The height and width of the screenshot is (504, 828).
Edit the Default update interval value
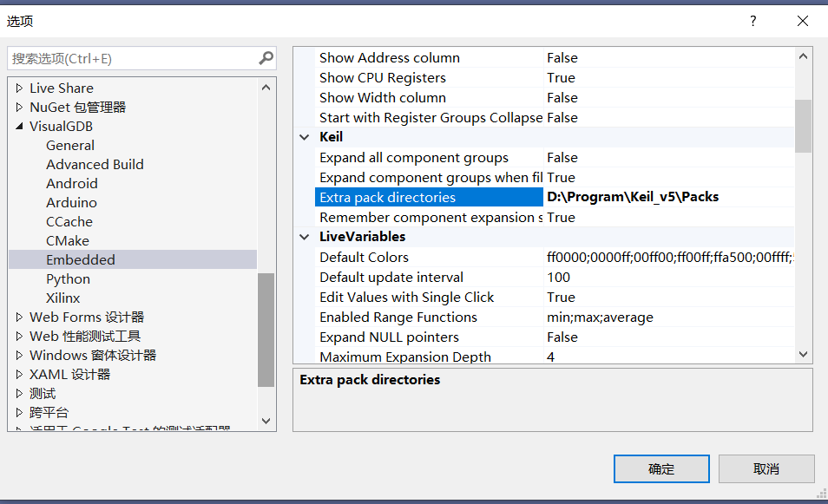pyautogui.click(x=668, y=278)
